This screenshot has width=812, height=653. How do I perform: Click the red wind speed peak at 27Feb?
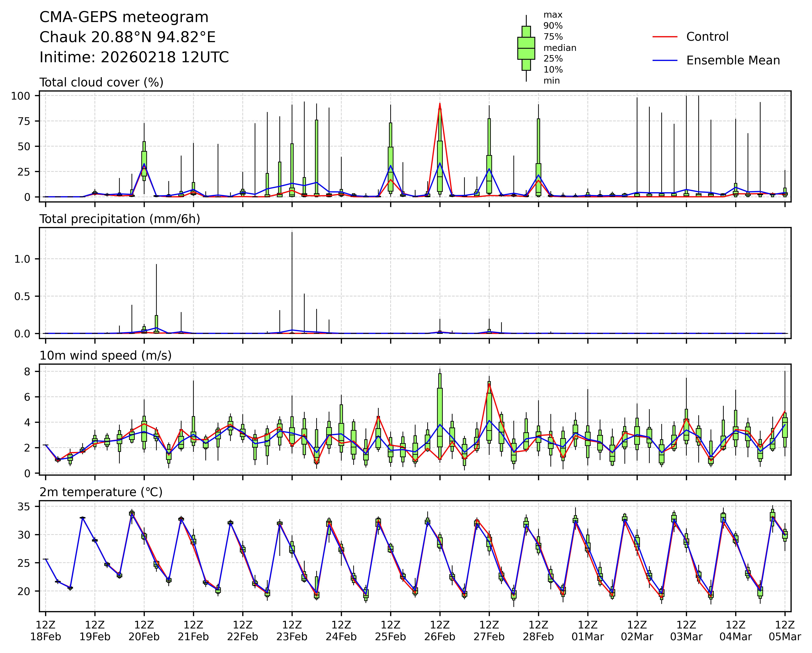click(489, 384)
